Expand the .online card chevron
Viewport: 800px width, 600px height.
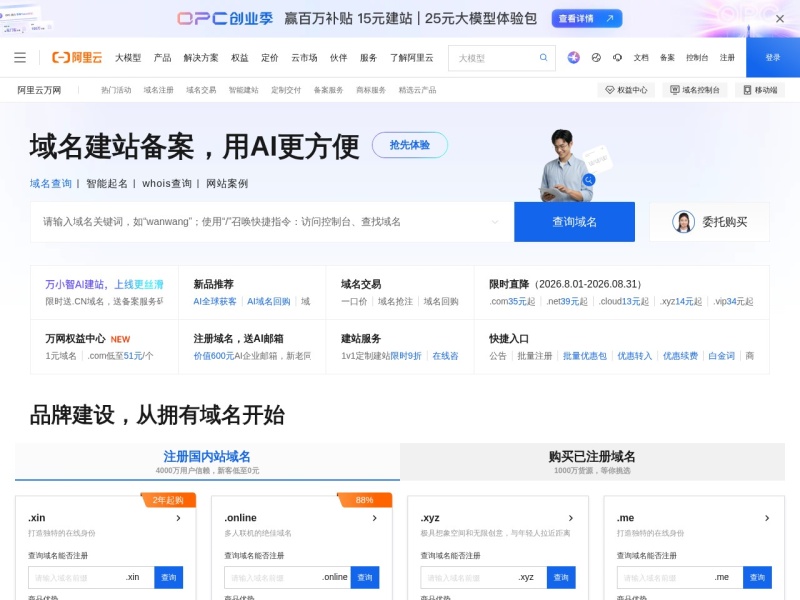374,518
